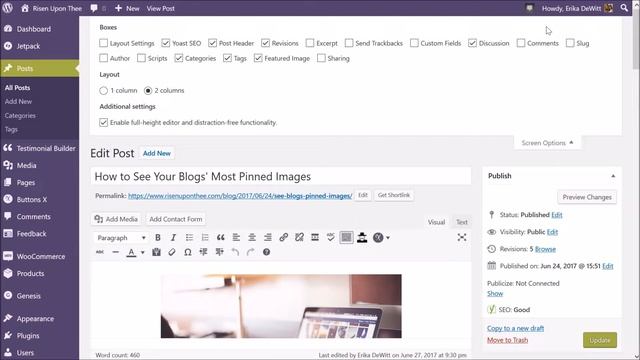This screenshot has height=360, width=640.
Task: Insert a bulleted list
Action: point(189,238)
